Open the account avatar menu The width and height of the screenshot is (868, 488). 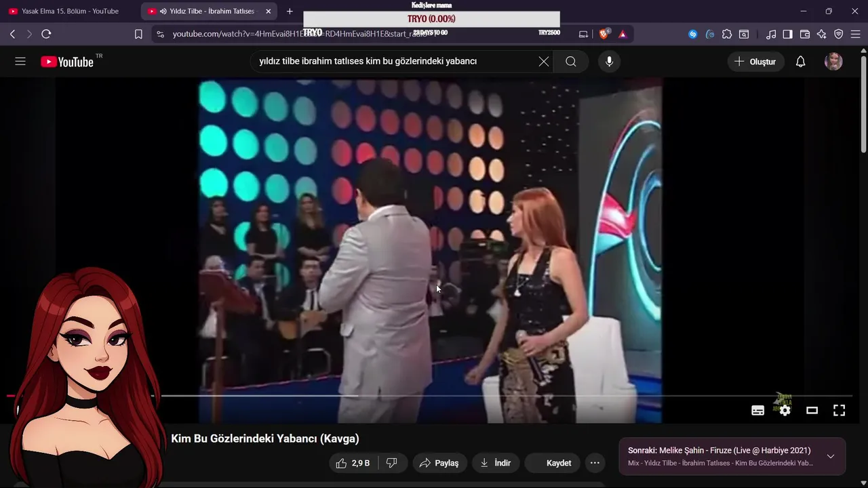tap(833, 62)
